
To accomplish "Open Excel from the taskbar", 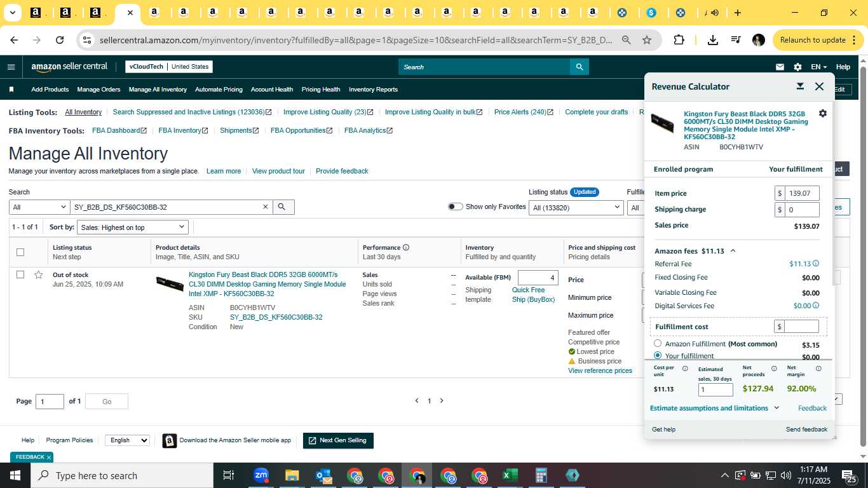I will [x=510, y=475].
